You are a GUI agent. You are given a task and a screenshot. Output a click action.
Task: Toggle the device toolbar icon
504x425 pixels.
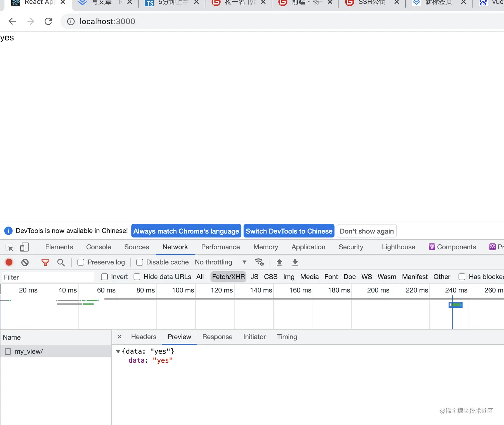(24, 247)
